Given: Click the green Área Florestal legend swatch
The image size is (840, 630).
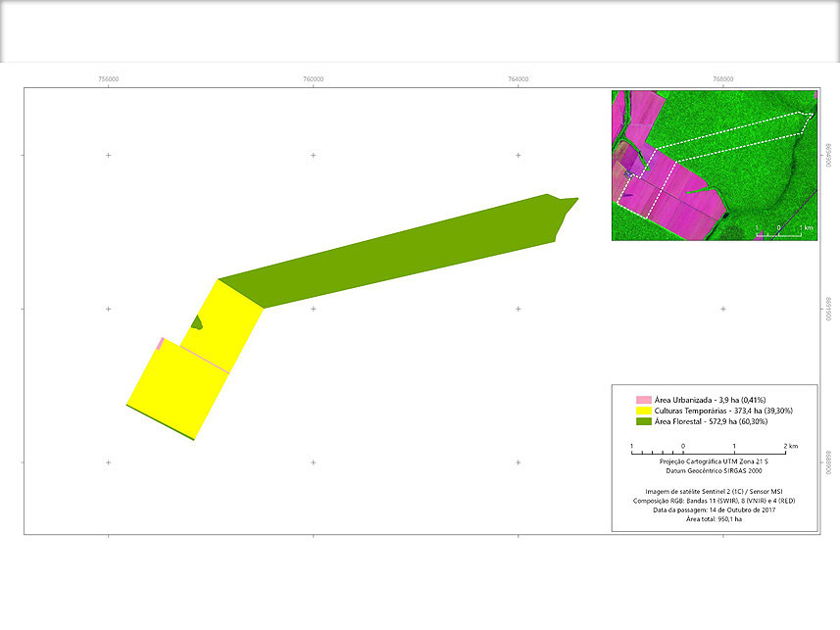Looking at the screenshot, I should pos(643,421).
